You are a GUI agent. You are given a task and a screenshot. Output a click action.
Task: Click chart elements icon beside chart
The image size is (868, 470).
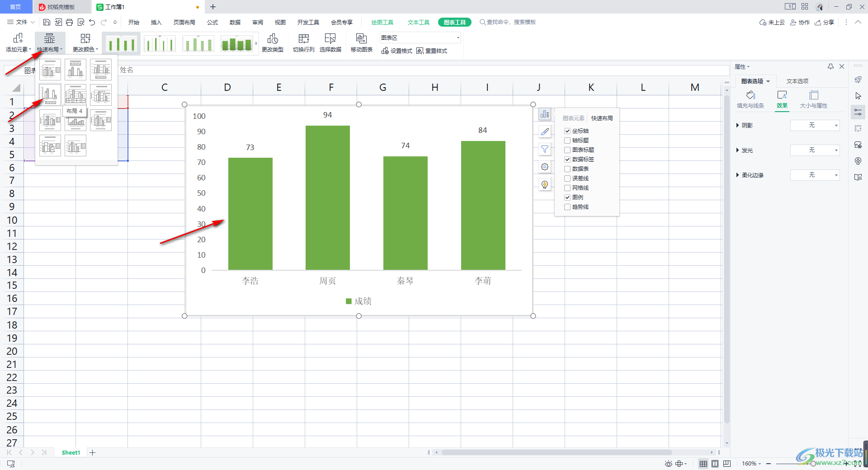tap(545, 114)
